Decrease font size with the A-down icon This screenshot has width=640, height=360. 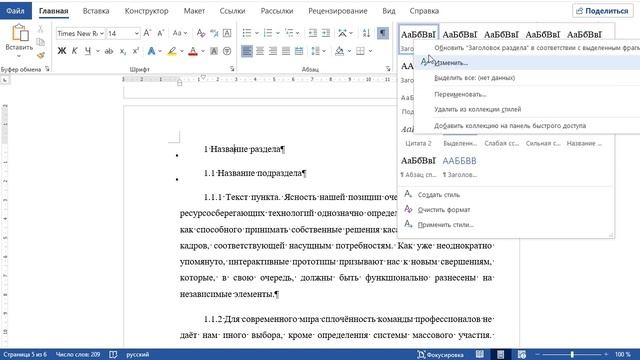[161, 33]
